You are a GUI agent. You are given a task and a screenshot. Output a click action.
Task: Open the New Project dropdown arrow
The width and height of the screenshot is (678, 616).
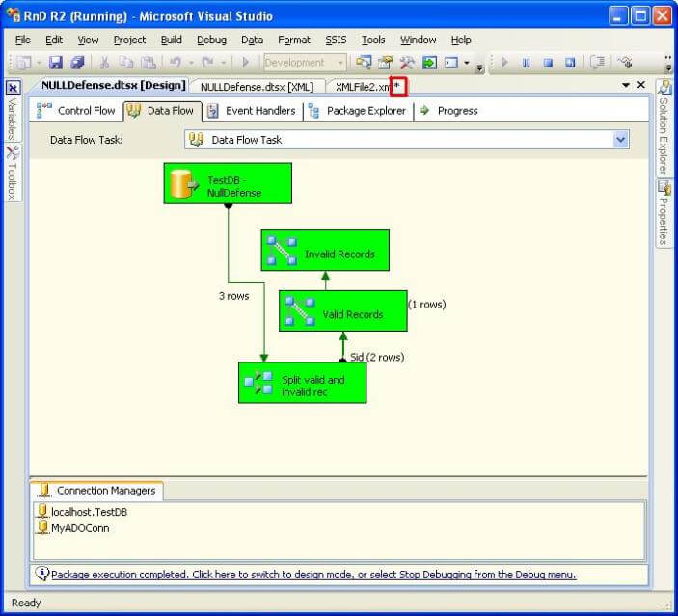point(39,63)
